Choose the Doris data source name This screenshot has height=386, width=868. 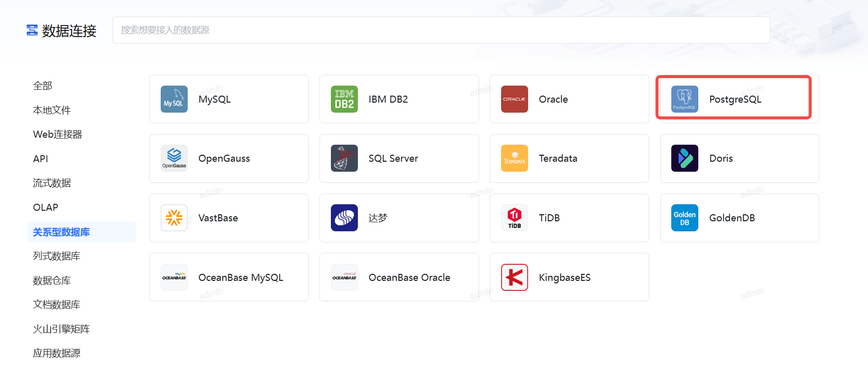coord(721,158)
